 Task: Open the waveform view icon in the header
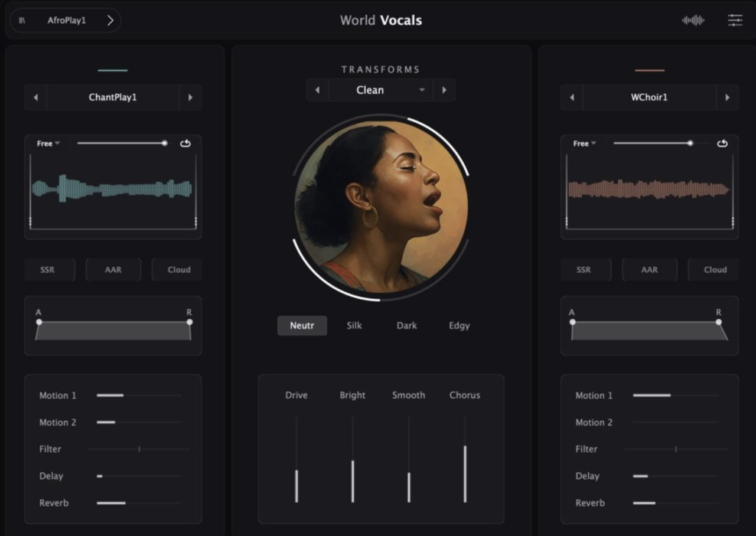tap(693, 20)
